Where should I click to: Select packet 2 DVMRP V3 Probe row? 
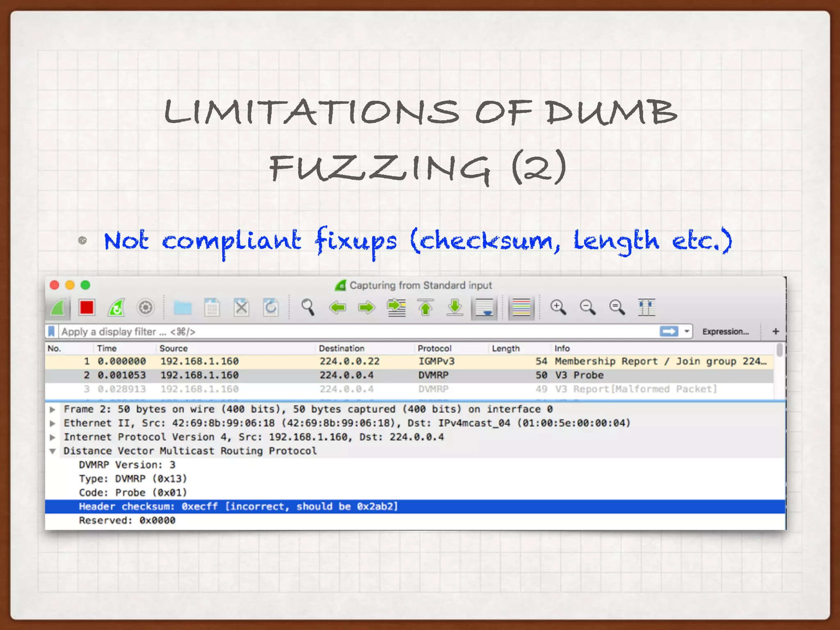tap(409, 376)
